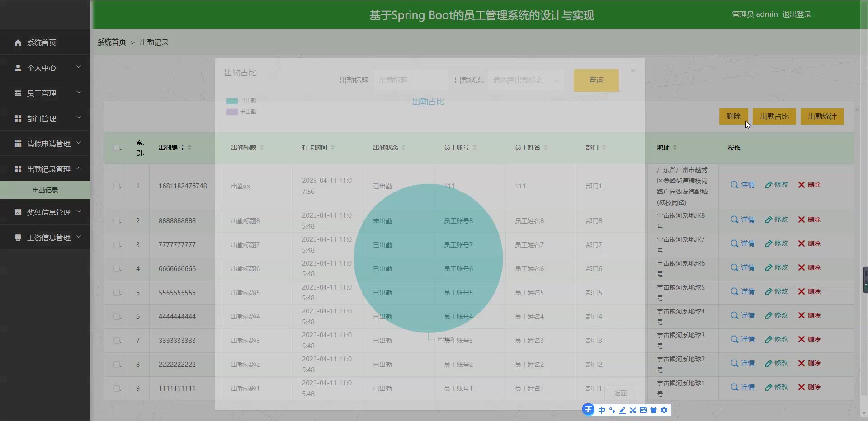The image size is (868, 421).
Task: Sort by the 地址 column sort arrows
Action: coord(675,147)
